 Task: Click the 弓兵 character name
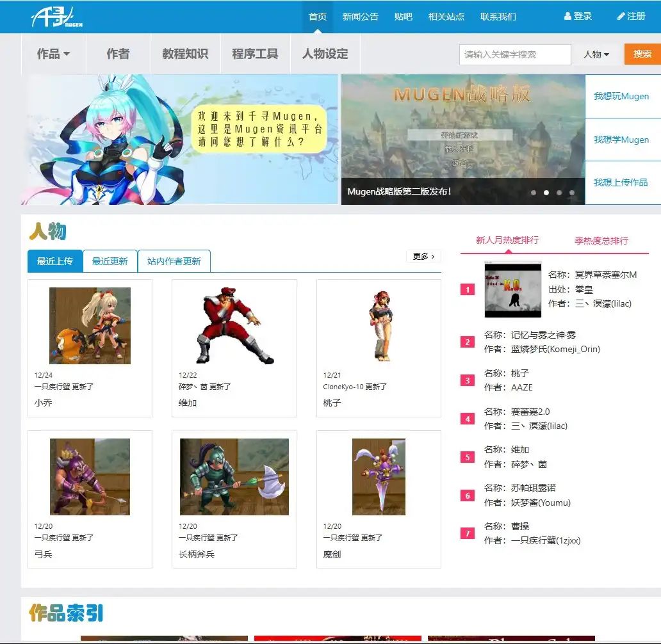[44, 554]
